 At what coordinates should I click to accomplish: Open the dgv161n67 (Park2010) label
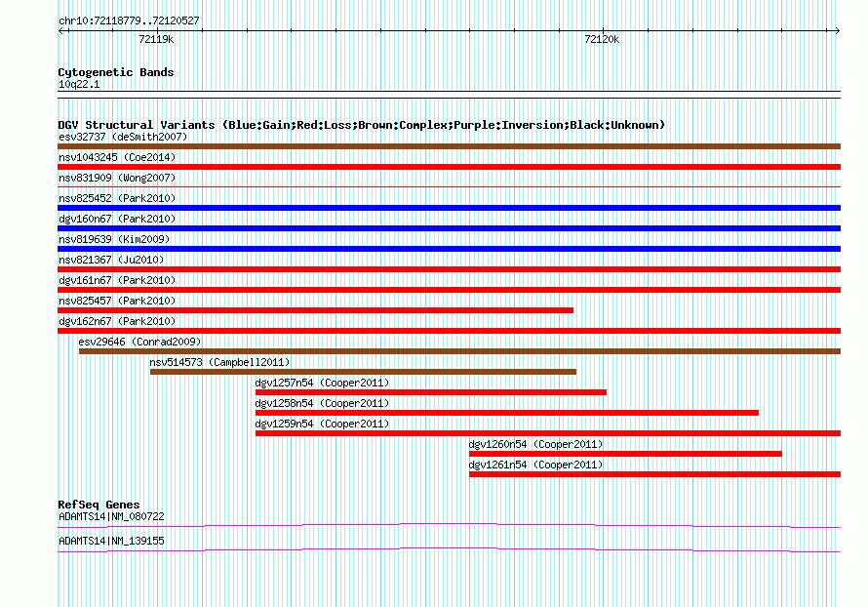[117, 280]
